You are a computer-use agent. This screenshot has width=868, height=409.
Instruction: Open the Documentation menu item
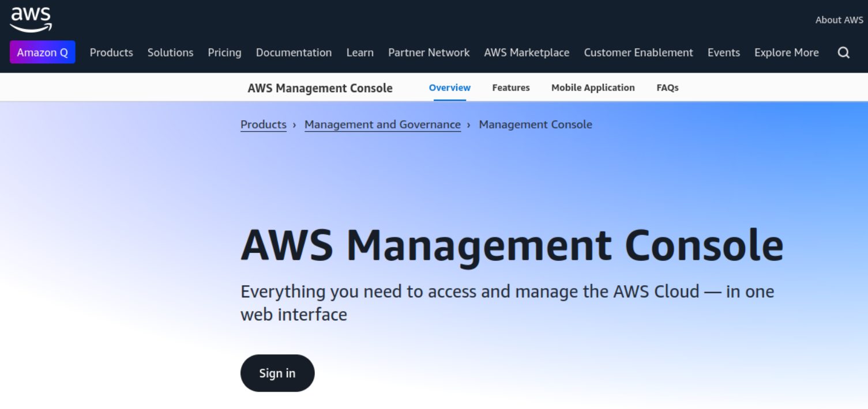pyautogui.click(x=294, y=52)
